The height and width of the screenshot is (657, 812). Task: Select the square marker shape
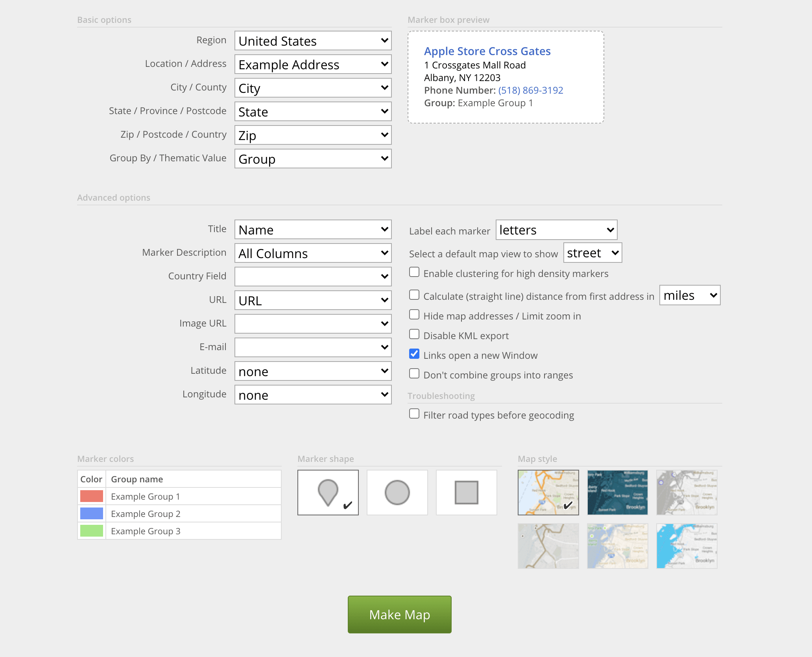pos(466,492)
